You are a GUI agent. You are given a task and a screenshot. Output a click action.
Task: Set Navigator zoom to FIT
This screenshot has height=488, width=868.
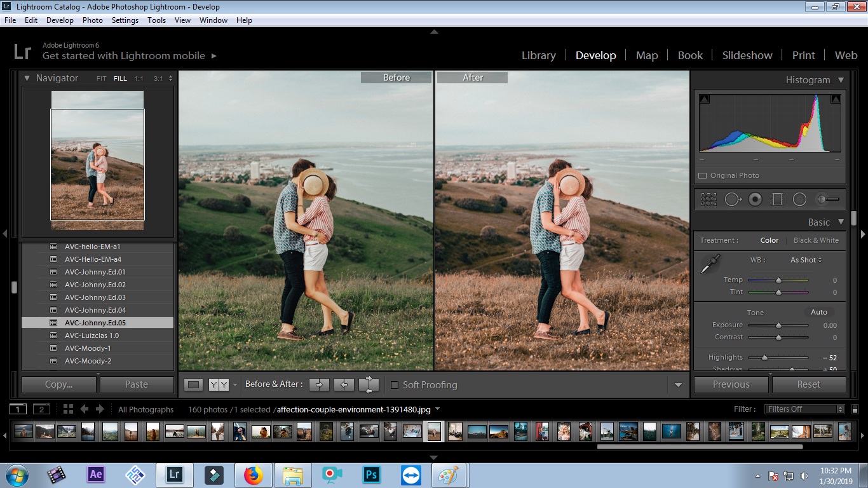[102, 79]
